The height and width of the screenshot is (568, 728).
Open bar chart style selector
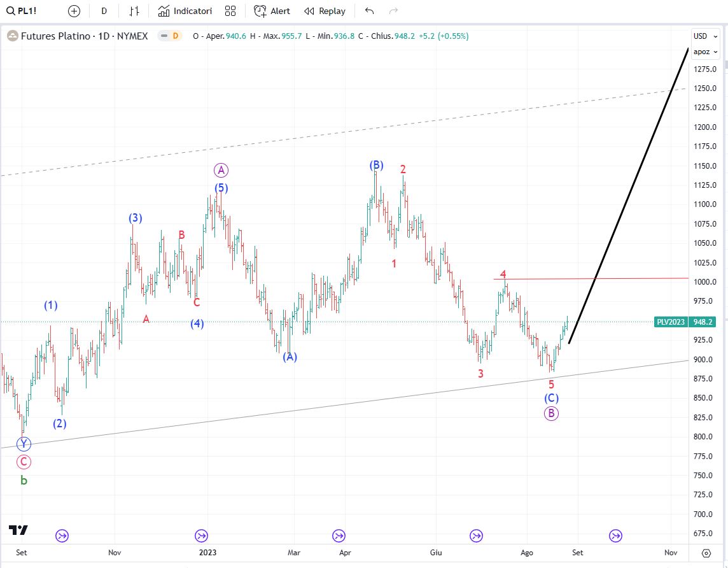click(134, 11)
